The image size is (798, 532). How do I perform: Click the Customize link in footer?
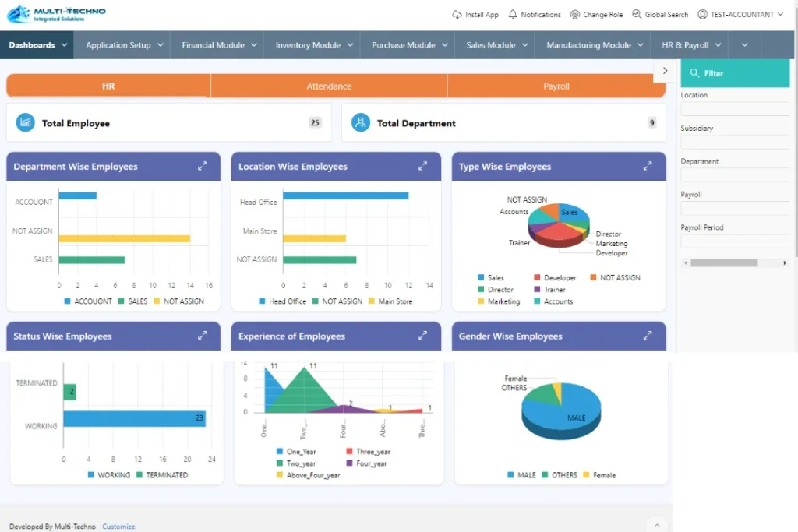(x=118, y=527)
